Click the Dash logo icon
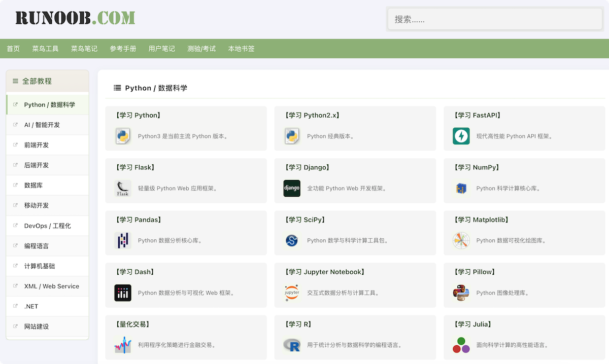The image size is (609, 364). coord(123,293)
